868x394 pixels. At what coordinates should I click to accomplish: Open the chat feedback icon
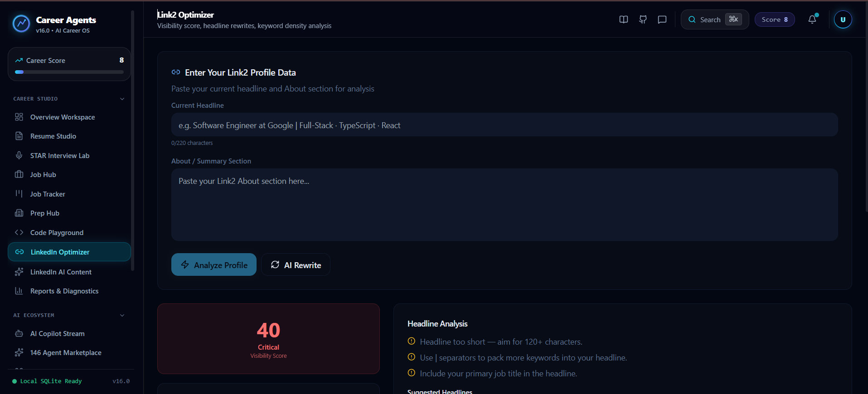pos(662,19)
